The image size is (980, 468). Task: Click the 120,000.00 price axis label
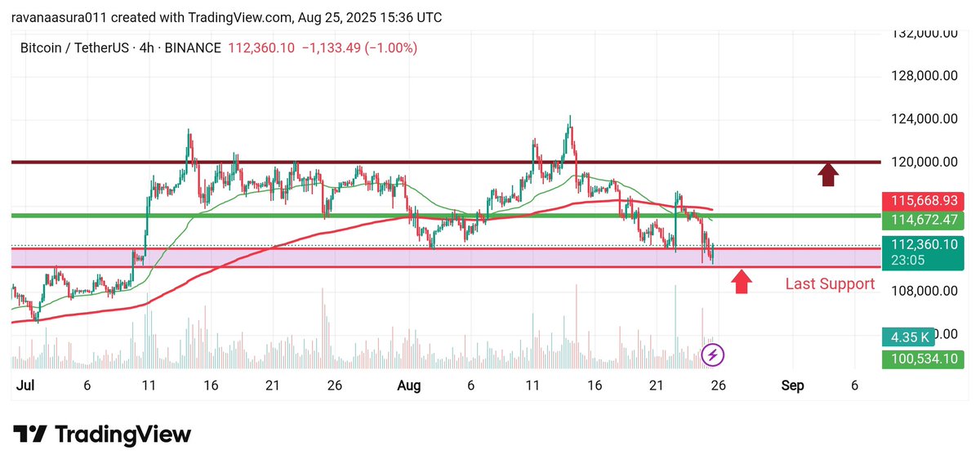point(924,163)
